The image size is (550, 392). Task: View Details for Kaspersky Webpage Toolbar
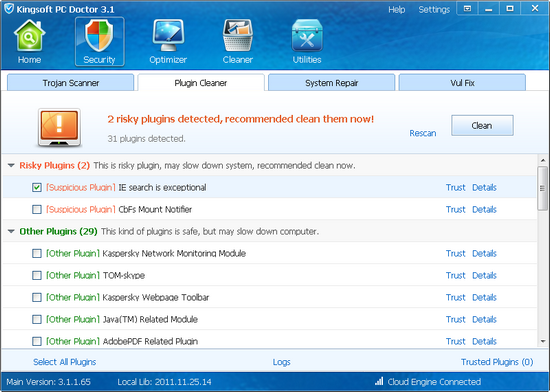(484, 298)
